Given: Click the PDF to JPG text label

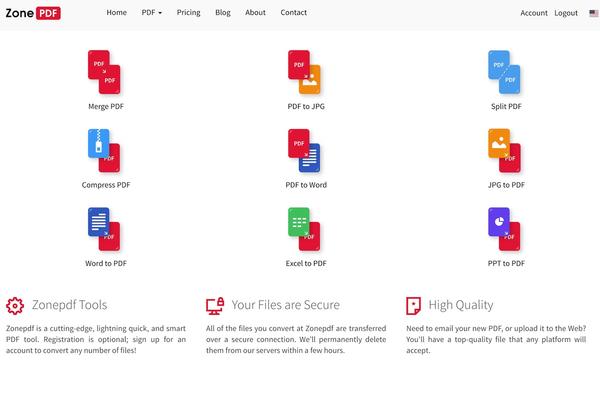Looking at the screenshot, I should point(306,106).
